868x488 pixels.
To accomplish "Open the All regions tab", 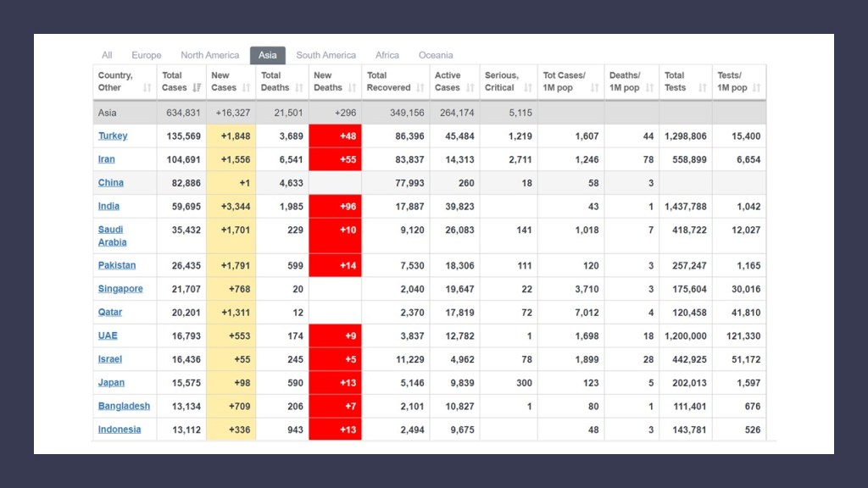I will click(x=107, y=55).
